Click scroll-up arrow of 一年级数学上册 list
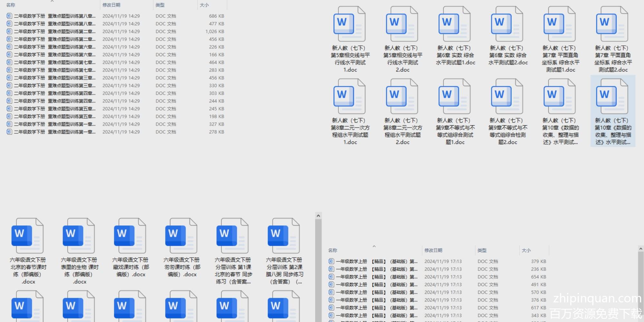Viewport: 644px width, 322px height. (x=640, y=249)
